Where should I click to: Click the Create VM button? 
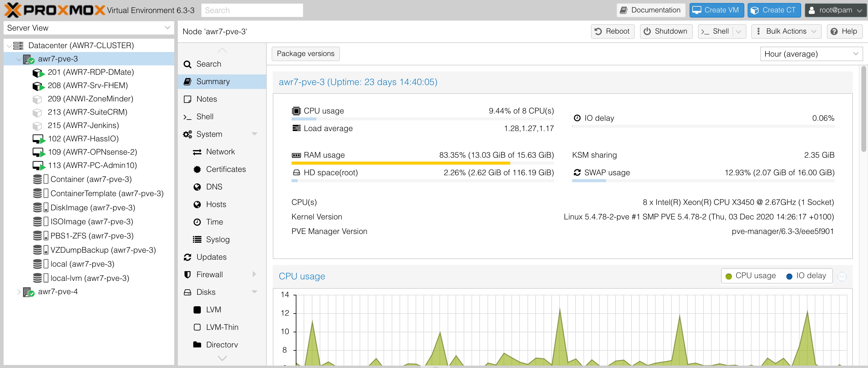pos(716,10)
